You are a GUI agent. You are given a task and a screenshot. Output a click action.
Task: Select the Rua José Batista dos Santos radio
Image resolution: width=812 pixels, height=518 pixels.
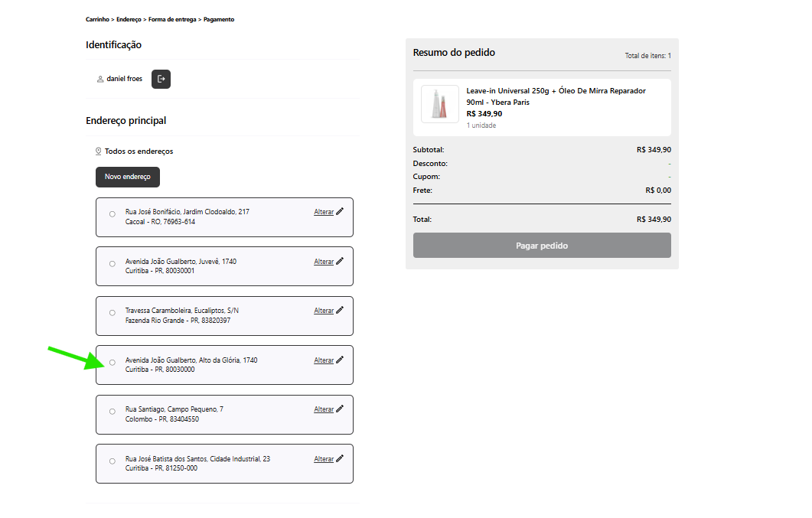[x=113, y=461]
